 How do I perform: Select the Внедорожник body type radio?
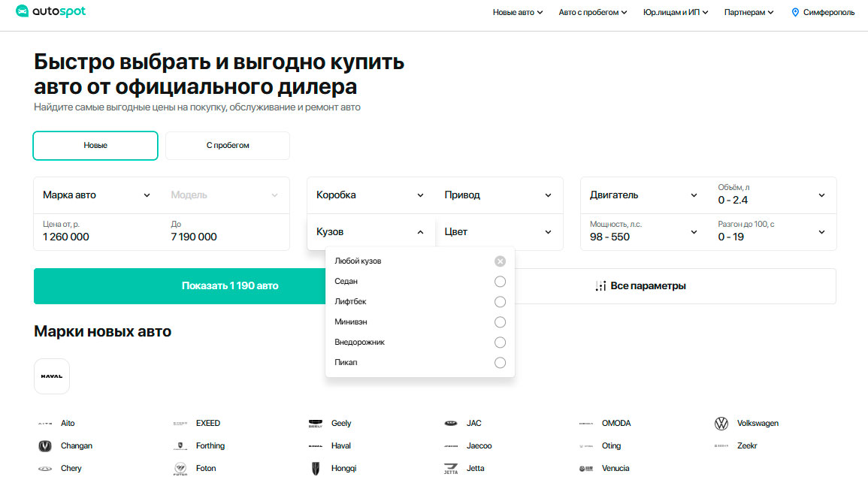coord(500,343)
